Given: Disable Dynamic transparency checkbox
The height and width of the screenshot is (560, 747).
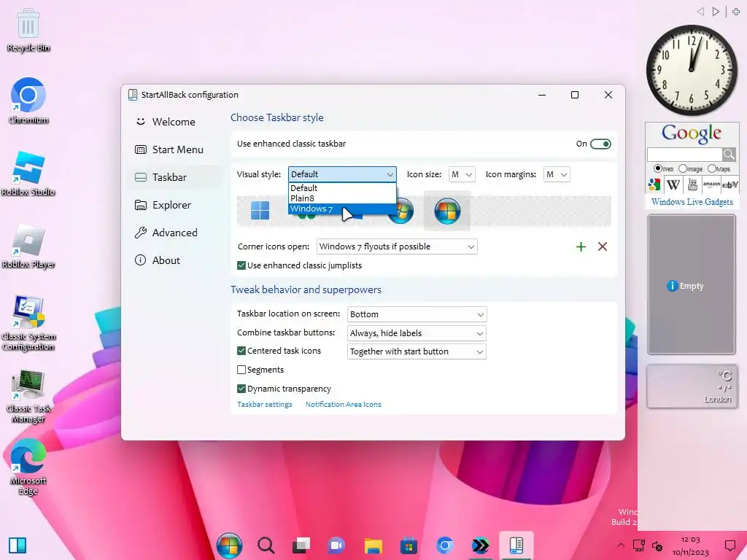Looking at the screenshot, I should pos(241,389).
